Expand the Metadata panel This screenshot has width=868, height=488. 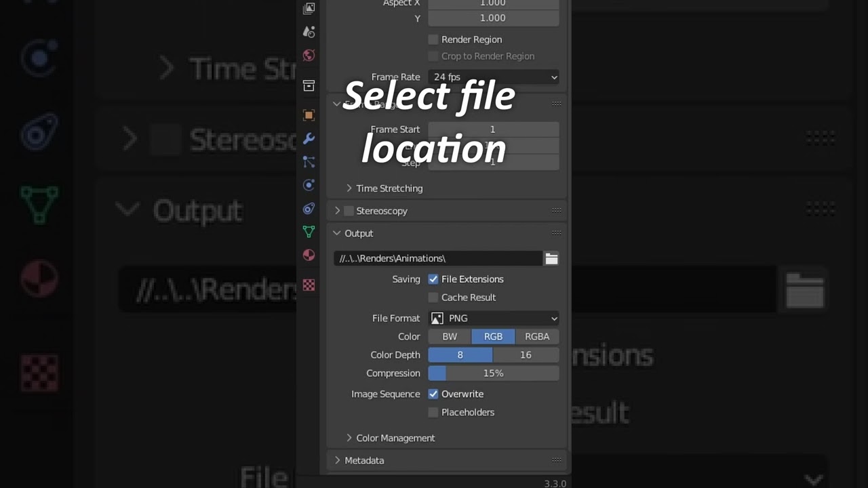point(337,460)
